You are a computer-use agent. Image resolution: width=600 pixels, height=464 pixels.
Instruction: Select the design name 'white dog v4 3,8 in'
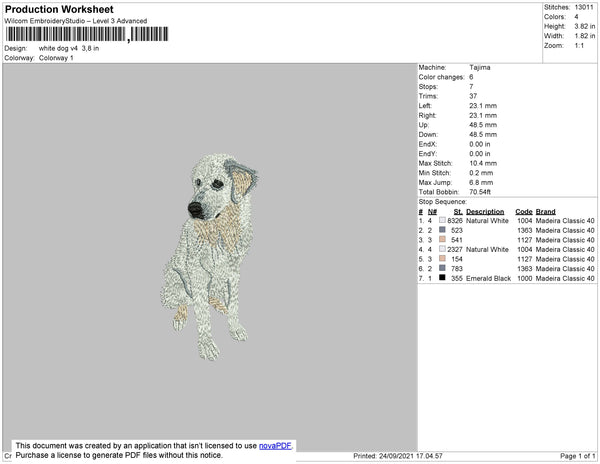click(x=69, y=49)
